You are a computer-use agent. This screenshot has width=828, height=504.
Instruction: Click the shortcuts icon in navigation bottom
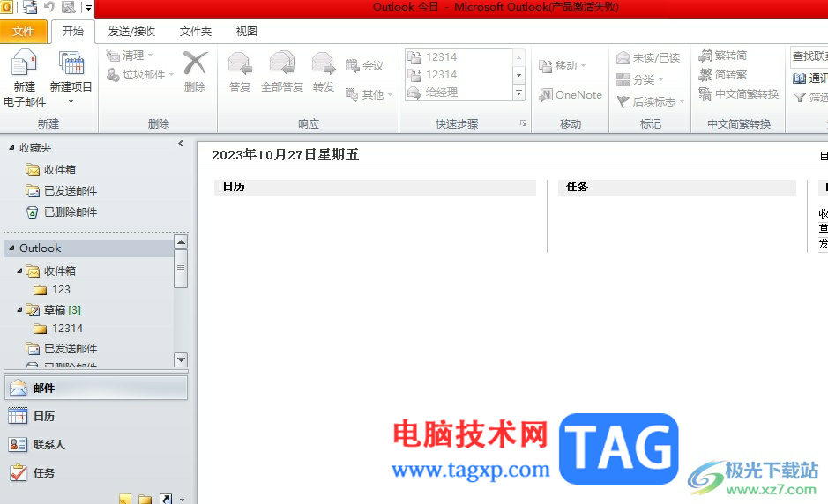pyautogui.click(x=166, y=499)
